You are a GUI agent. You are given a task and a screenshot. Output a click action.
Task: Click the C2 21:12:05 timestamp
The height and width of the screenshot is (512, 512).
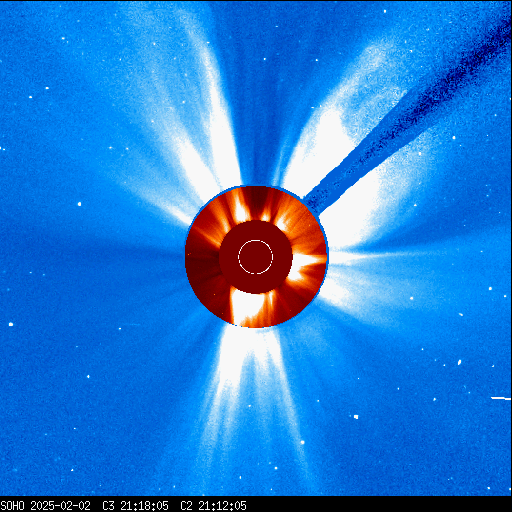213,506
